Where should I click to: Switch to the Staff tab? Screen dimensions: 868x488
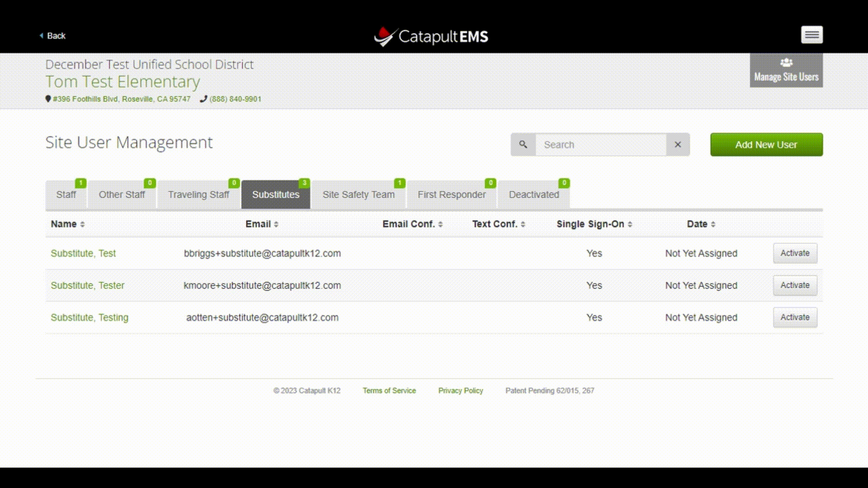66,194
